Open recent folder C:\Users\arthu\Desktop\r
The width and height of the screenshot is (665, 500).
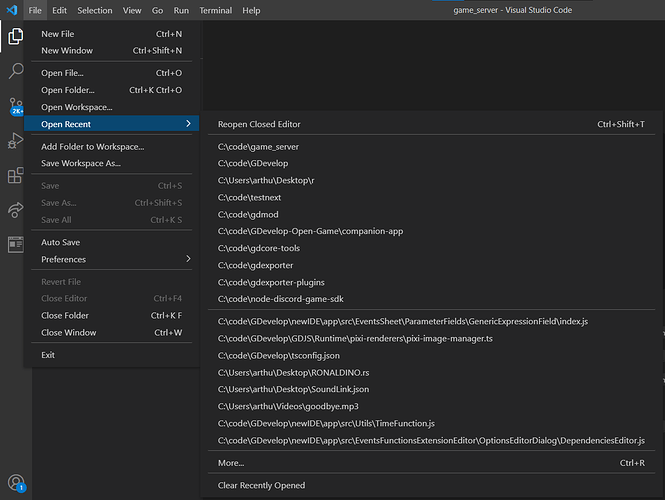(x=431, y=180)
